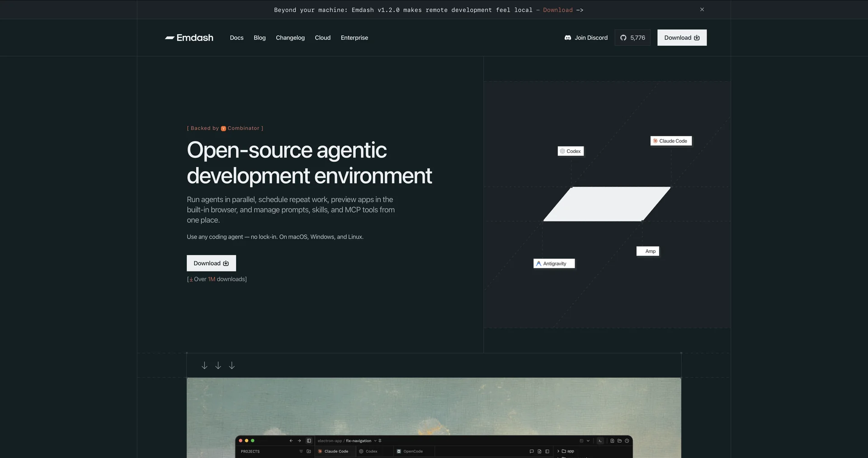Click the file icon next to the terminal icon
The height and width of the screenshot is (458, 868).
(612, 441)
